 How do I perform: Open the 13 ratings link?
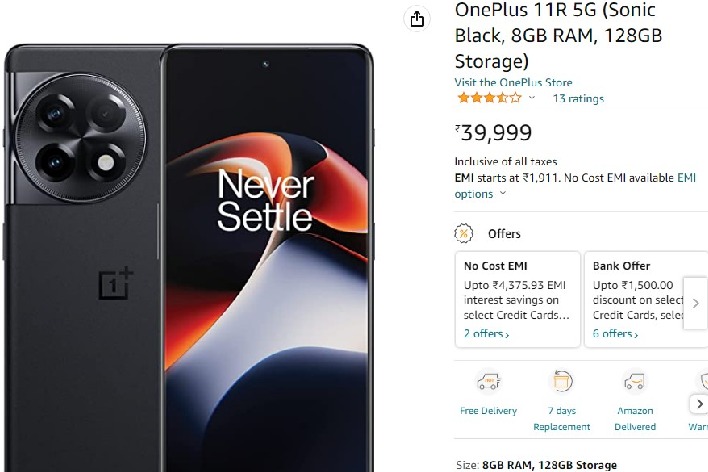coord(578,98)
